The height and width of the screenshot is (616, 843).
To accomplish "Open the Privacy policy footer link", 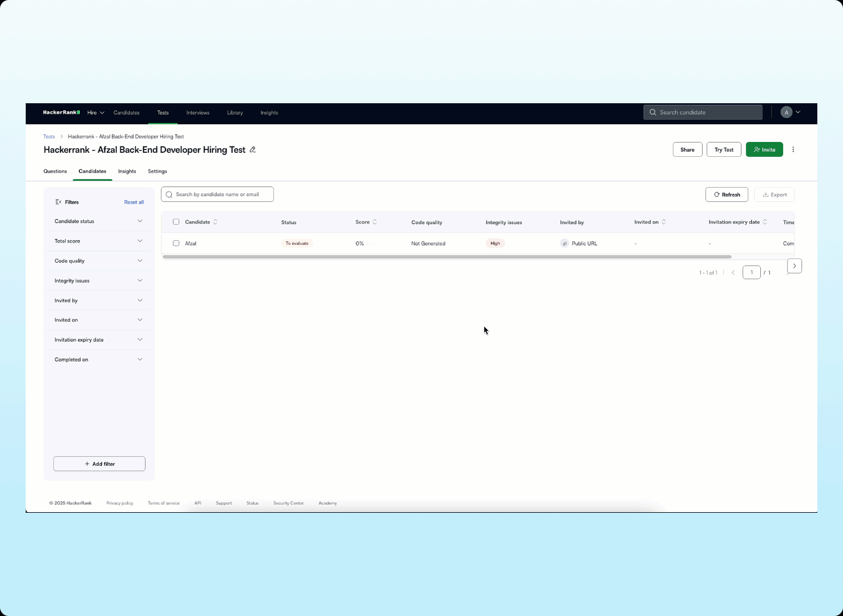I will click(120, 503).
